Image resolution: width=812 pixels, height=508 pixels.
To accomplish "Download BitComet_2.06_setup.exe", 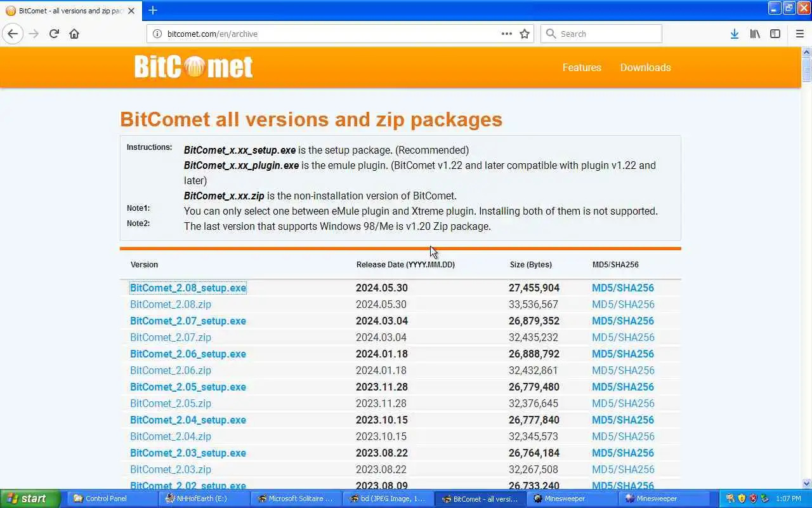I will coord(188,354).
